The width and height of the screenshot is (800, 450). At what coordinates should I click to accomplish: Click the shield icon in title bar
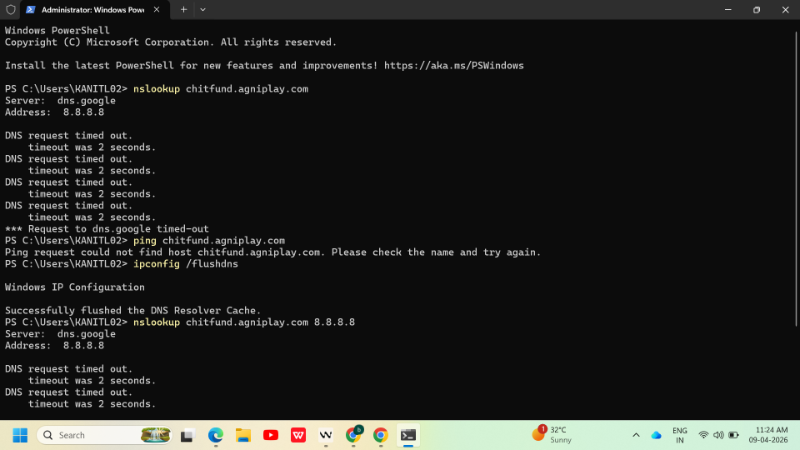click(10, 9)
